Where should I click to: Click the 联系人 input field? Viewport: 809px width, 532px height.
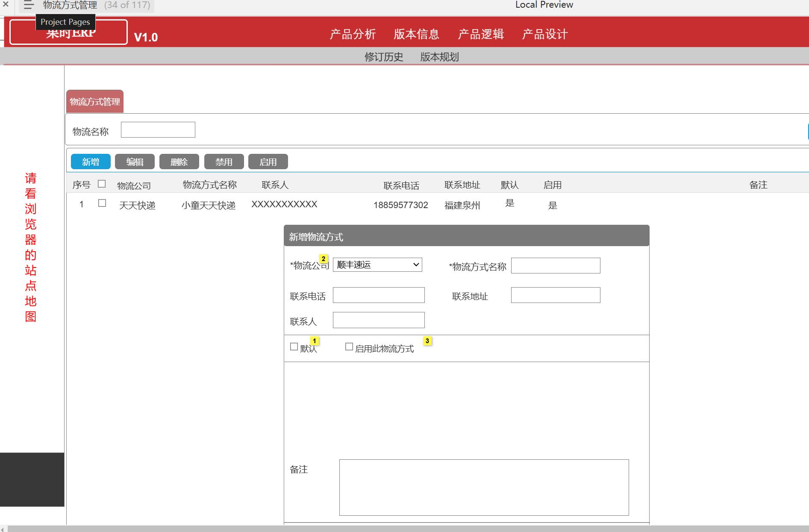click(x=379, y=320)
